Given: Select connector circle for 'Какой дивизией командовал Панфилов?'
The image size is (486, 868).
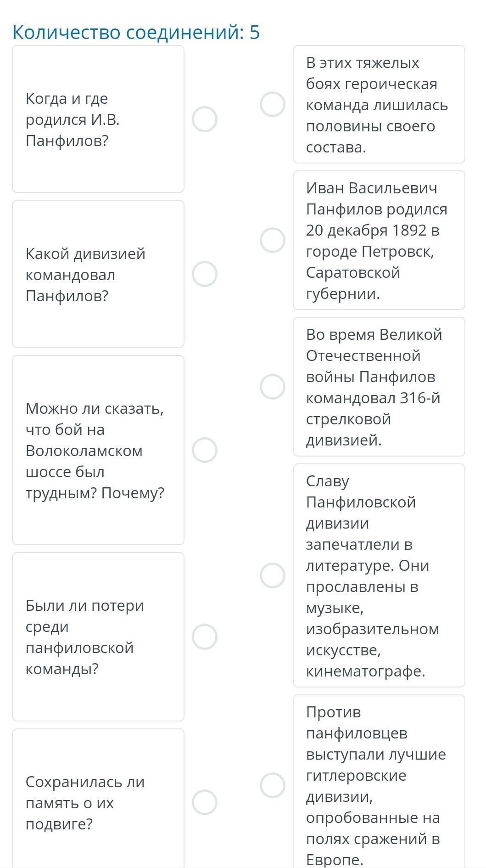Looking at the screenshot, I should [204, 274].
